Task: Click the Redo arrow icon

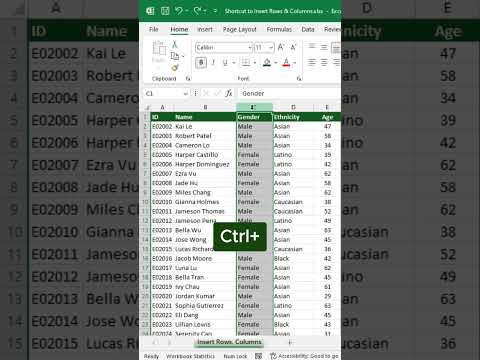Action: [x=197, y=11]
